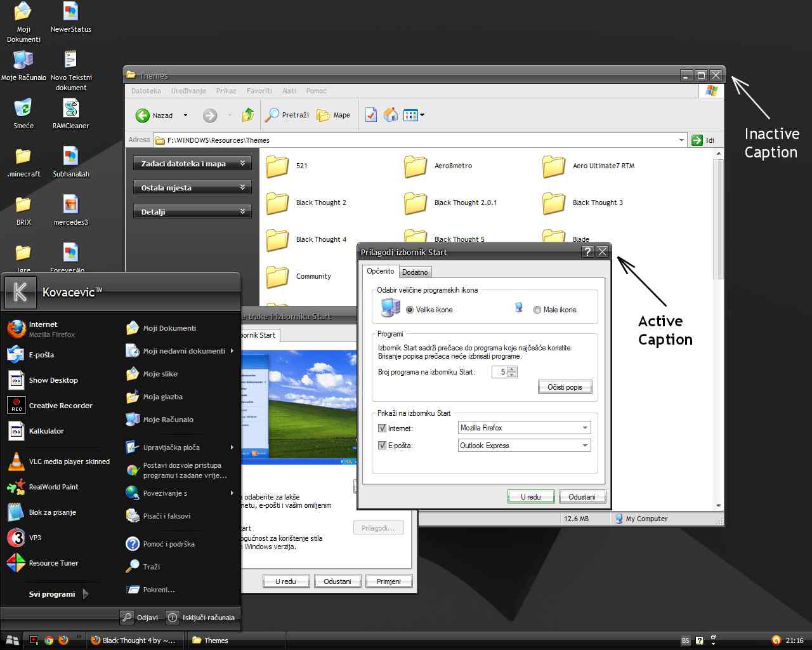
Task: Open Prikaz menu
Action: [226, 91]
